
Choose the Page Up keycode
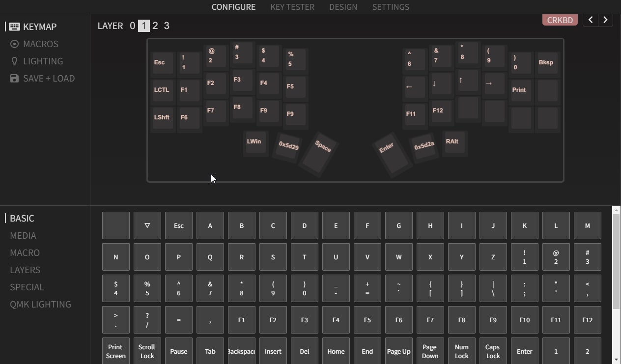click(398, 351)
